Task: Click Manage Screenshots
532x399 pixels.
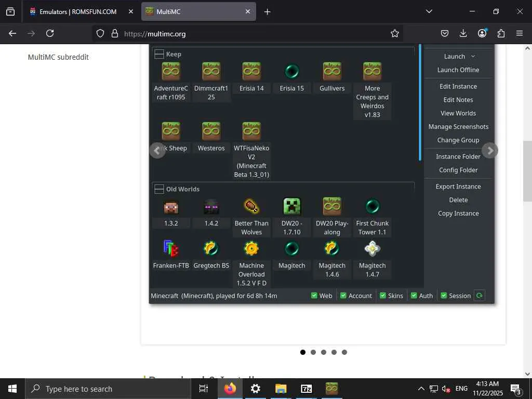Action: pyautogui.click(x=458, y=127)
